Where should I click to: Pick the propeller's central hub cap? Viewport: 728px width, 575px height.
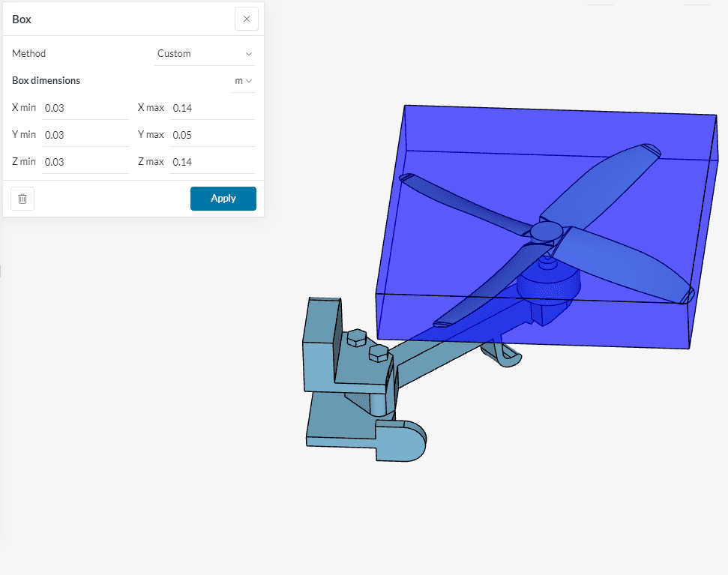(547, 230)
